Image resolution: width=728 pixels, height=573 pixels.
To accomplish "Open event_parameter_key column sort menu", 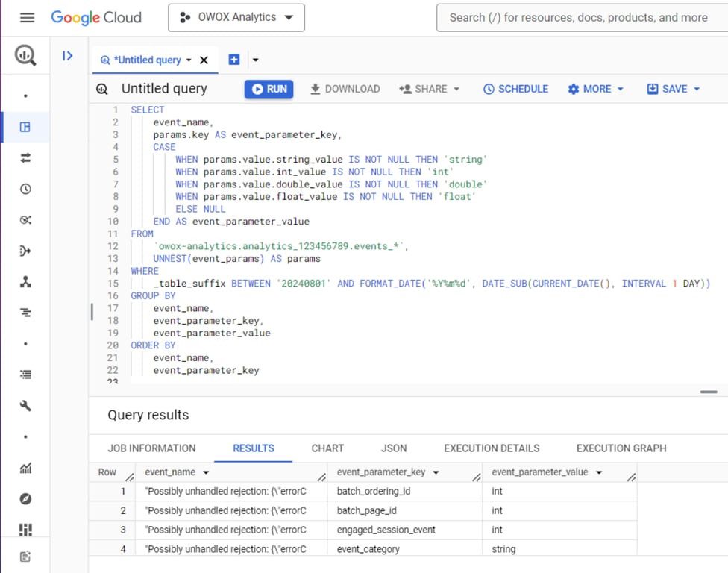I will pos(436,472).
